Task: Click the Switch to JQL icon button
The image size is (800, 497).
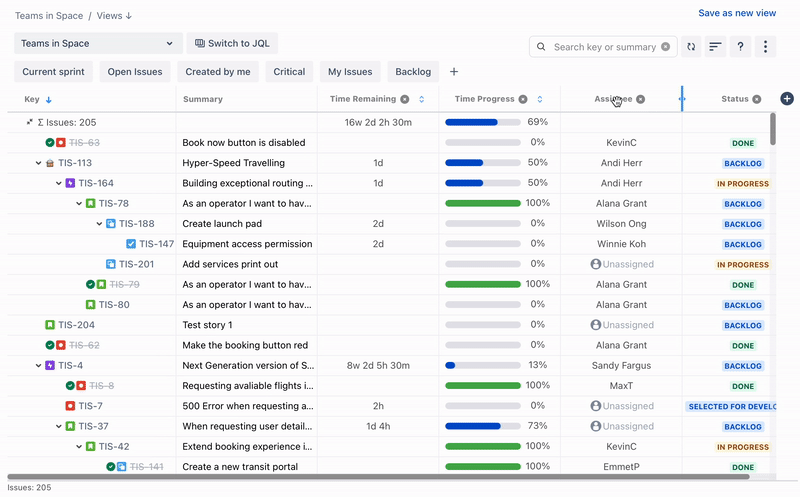Action: [232, 43]
